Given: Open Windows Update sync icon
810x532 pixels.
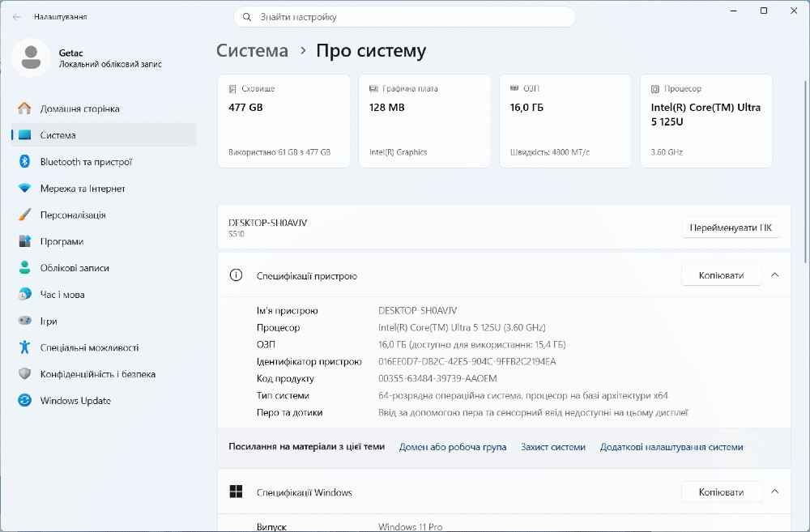Looking at the screenshot, I should pyautogui.click(x=24, y=400).
